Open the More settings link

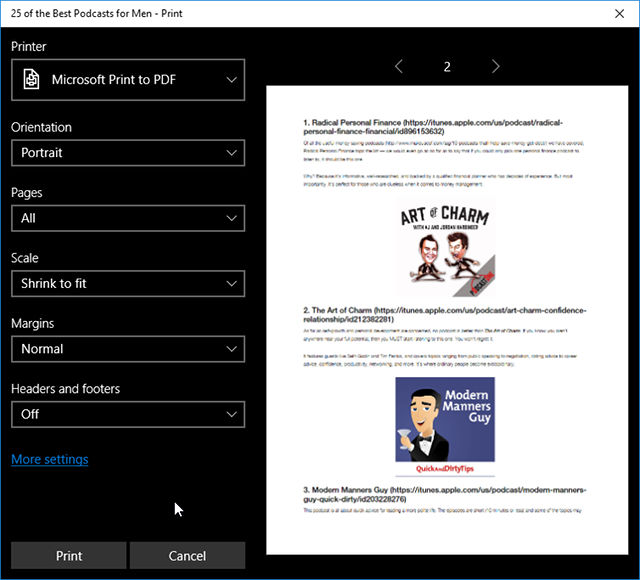tap(50, 459)
